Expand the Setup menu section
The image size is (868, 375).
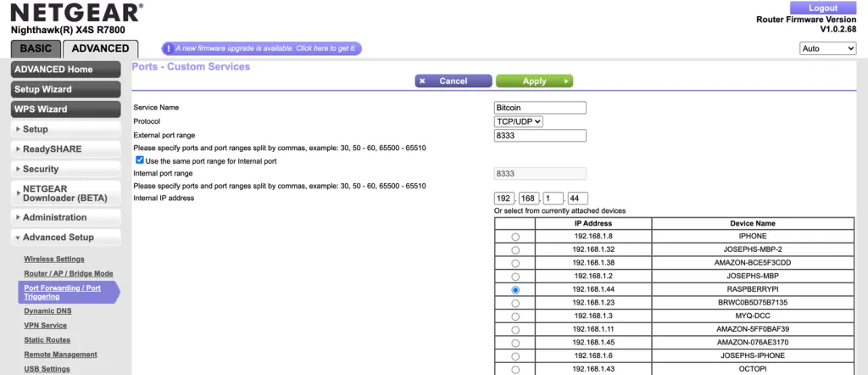pyautogui.click(x=66, y=129)
